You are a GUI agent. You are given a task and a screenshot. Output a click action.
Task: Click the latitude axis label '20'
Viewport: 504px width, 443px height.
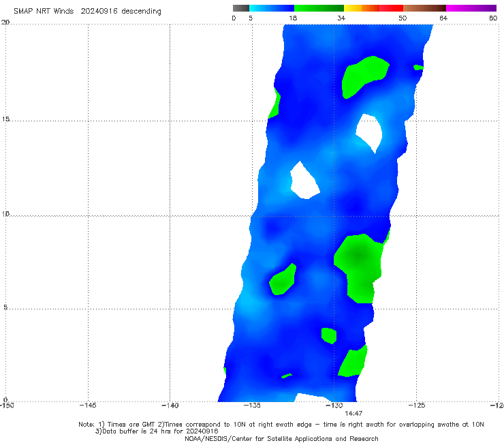click(5, 22)
